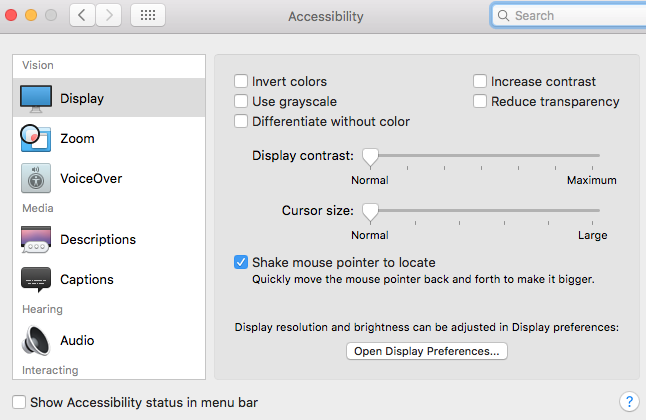Screen dimensions: 646x420
Task: Open the Help question mark button
Action: 628,402
